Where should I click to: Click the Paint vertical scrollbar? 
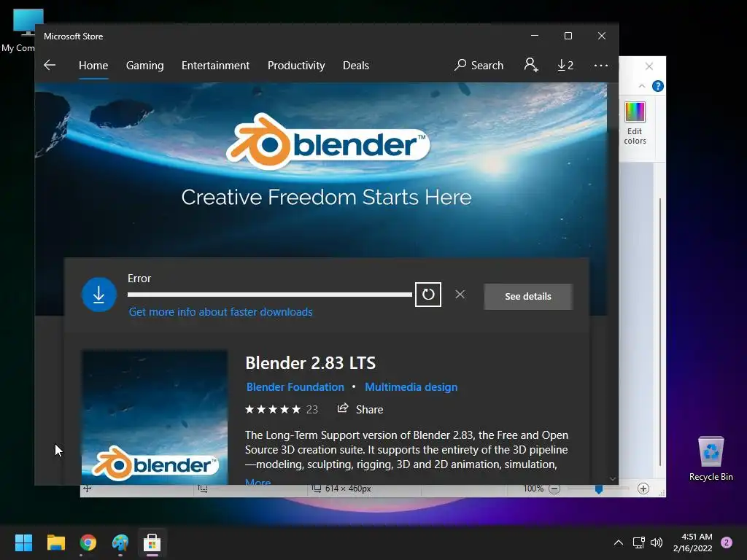pos(660,332)
